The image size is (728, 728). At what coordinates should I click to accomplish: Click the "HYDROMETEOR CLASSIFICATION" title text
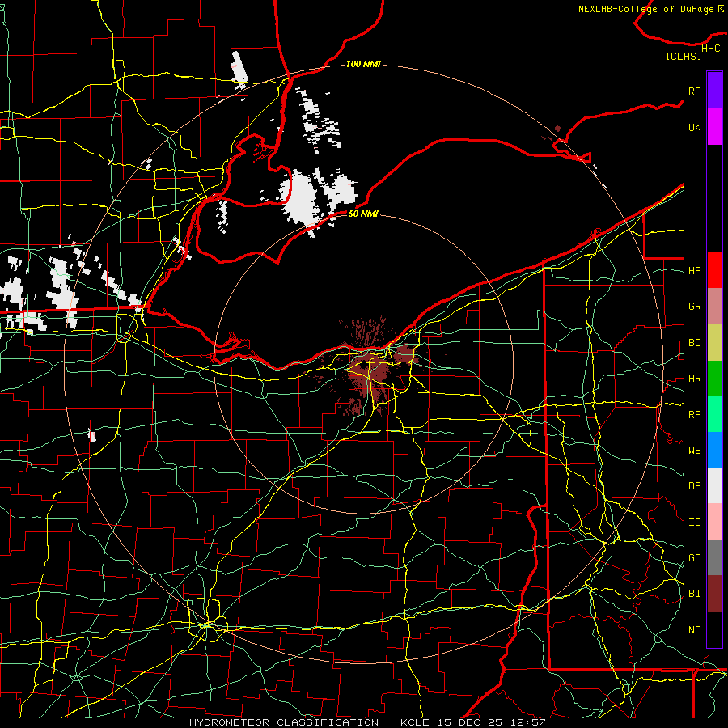(284, 722)
